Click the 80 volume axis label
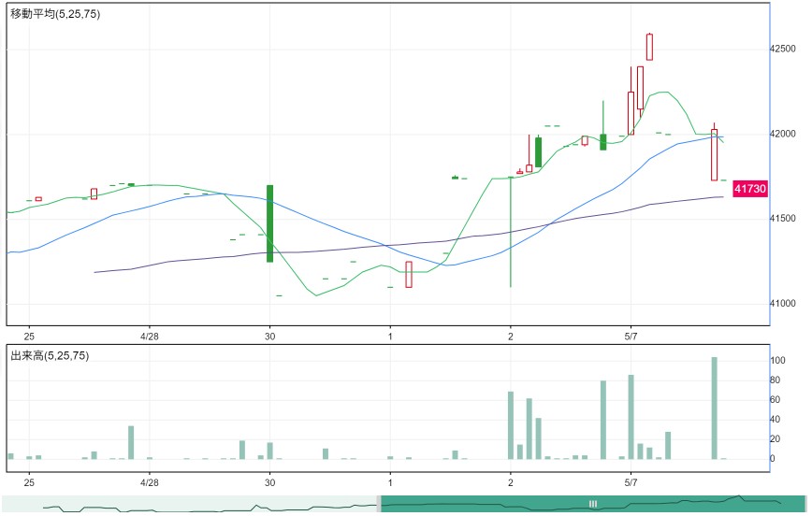The image size is (812, 516). 776,380
